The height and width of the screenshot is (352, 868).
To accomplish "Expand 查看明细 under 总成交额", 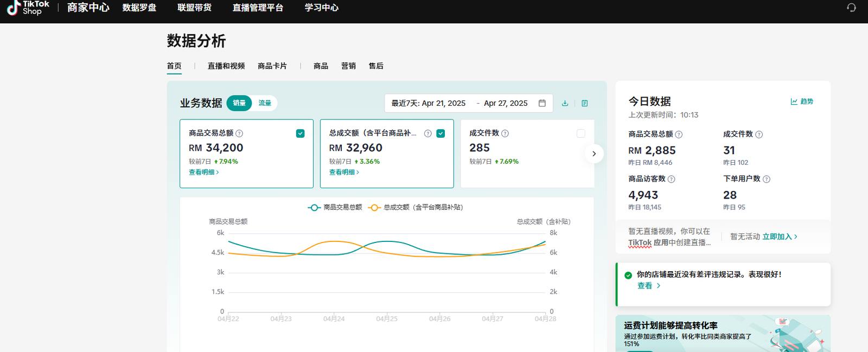I will click(x=344, y=172).
